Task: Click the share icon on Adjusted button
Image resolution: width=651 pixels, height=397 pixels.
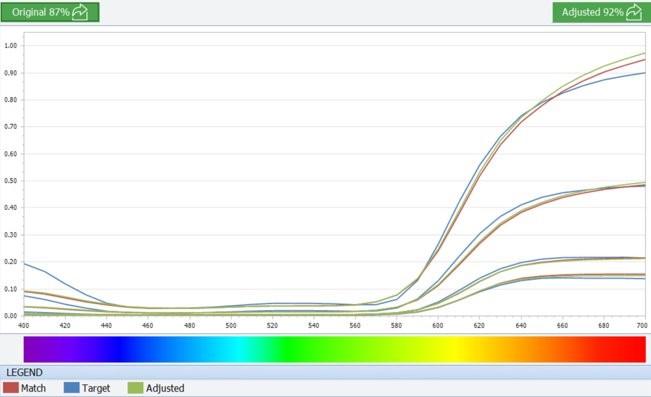Action: tap(634, 12)
